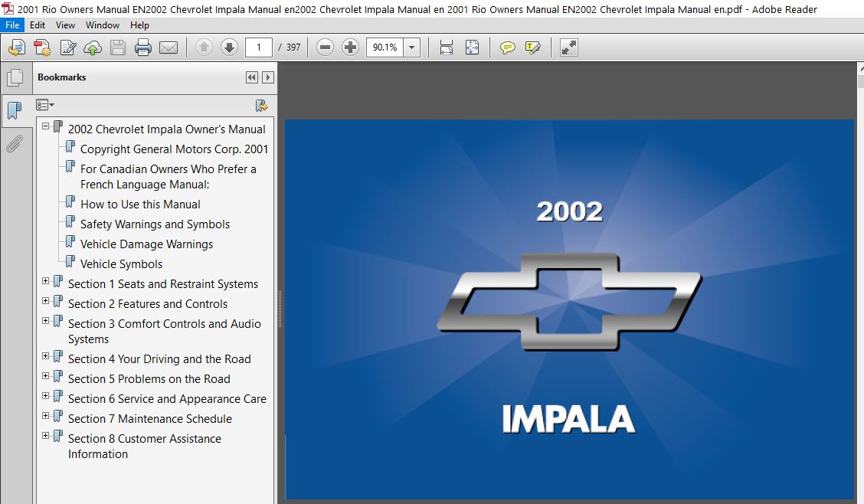The height and width of the screenshot is (504, 864).
Task: Click the expand current bookmark icon
Action: (x=262, y=105)
